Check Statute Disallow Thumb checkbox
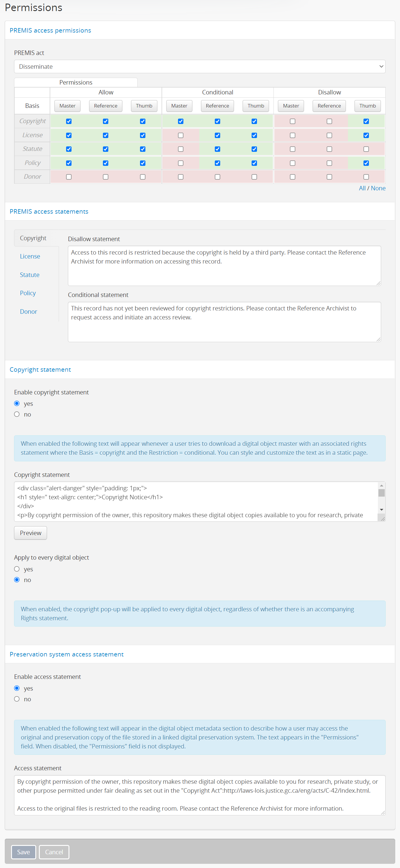This screenshot has height=868, width=400. click(366, 149)
